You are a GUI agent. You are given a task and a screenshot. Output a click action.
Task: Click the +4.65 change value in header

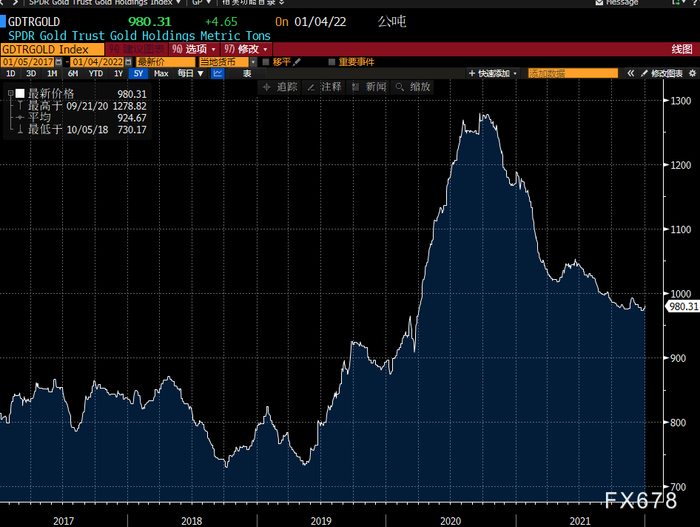(221, 21)
